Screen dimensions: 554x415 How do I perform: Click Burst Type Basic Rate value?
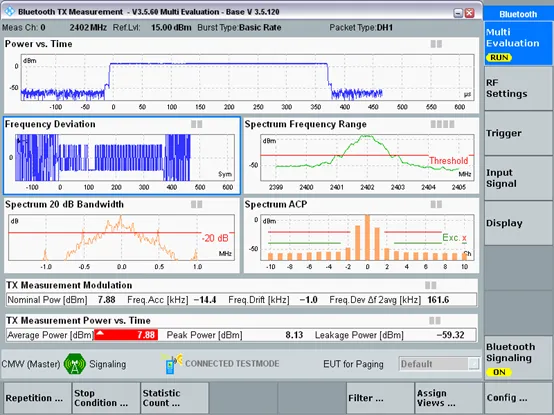coord(260,28)
